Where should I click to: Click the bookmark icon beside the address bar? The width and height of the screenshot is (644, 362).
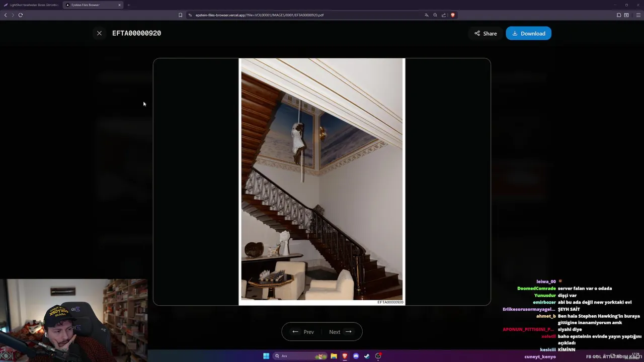180,15
